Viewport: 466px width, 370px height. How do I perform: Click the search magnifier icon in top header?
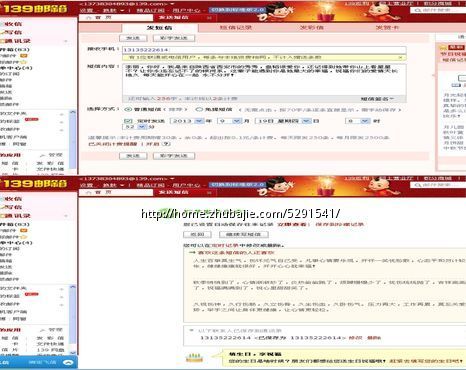[x=417, y=10]
